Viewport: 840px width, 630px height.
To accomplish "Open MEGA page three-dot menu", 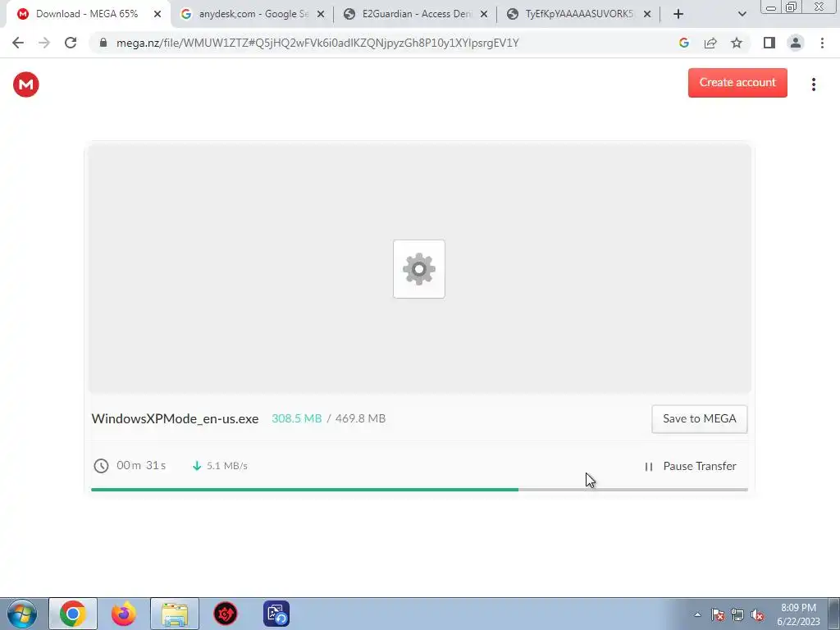I will pyautogui.click(x=813, y=84).
